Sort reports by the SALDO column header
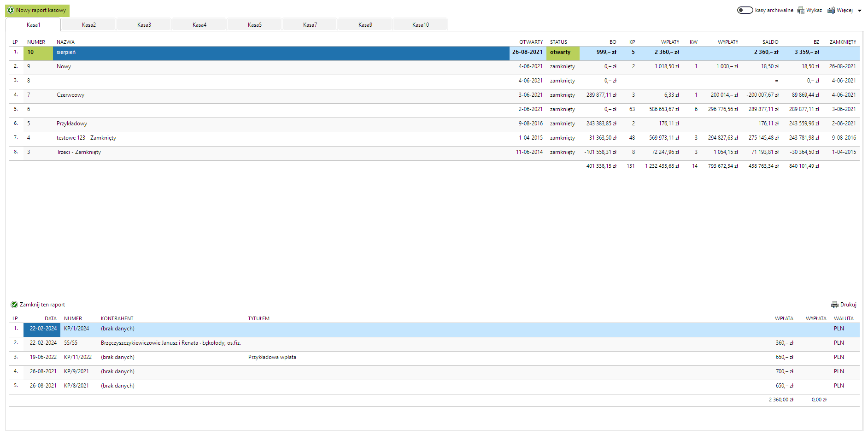The height and width of the screenshot is (435, 868). click(x=770, y=42)
